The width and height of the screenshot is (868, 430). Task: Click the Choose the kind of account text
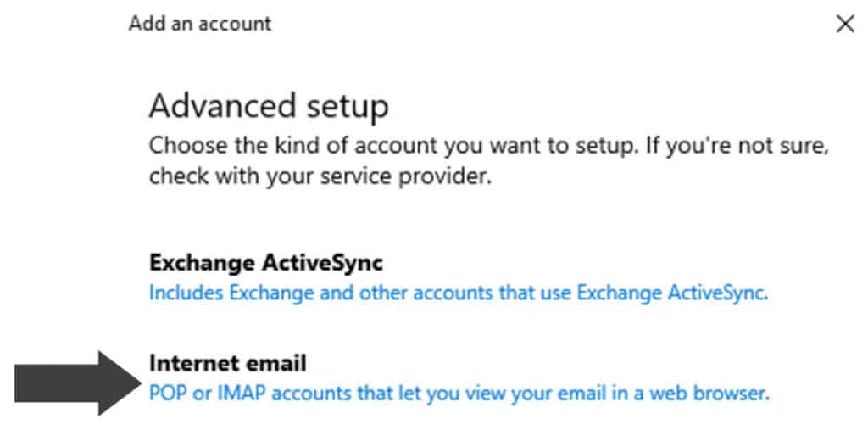(x=487, y=146)
